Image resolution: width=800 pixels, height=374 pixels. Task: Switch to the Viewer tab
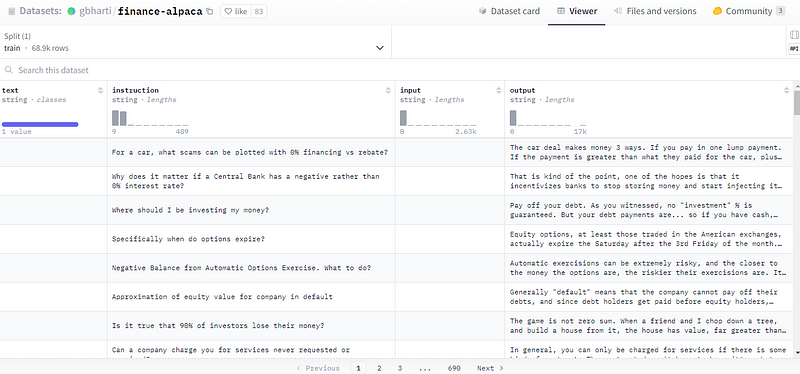577,11
